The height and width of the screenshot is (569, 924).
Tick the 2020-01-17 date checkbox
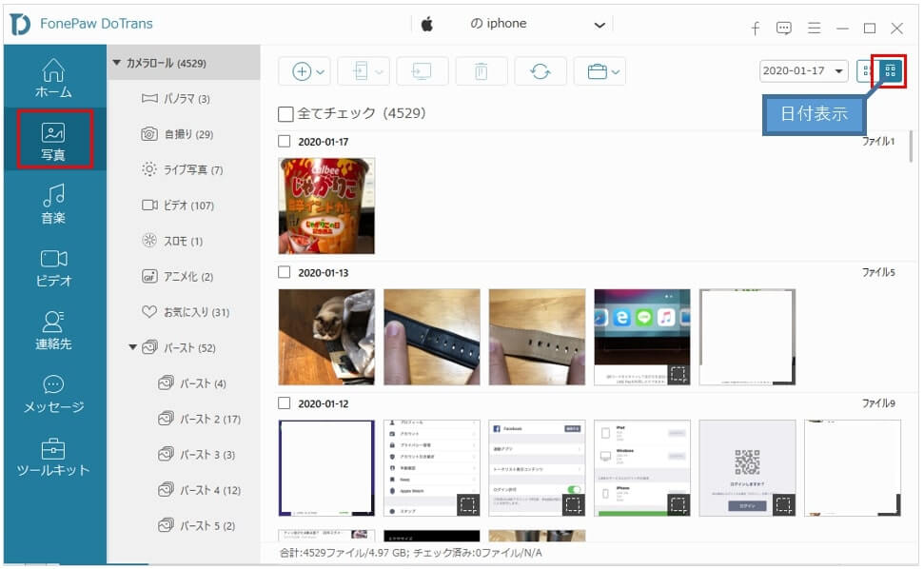(285, 142)
